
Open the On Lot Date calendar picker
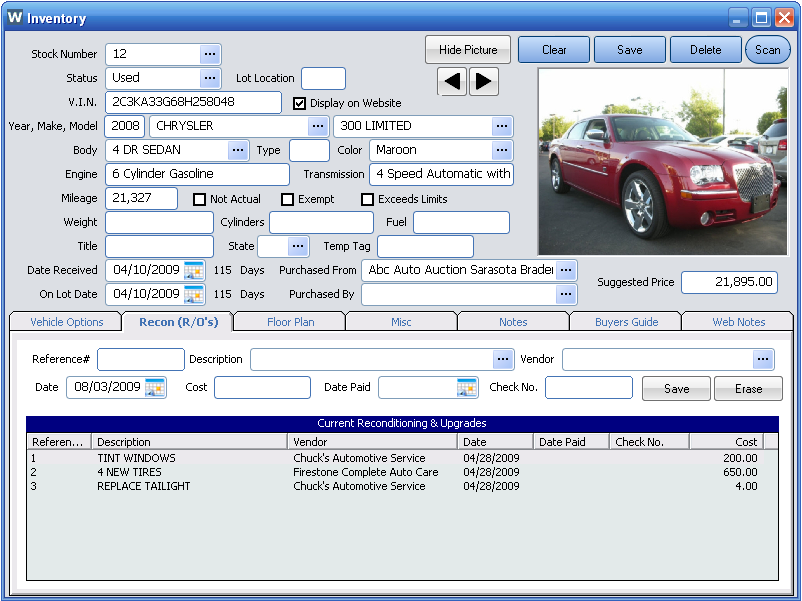194,294
